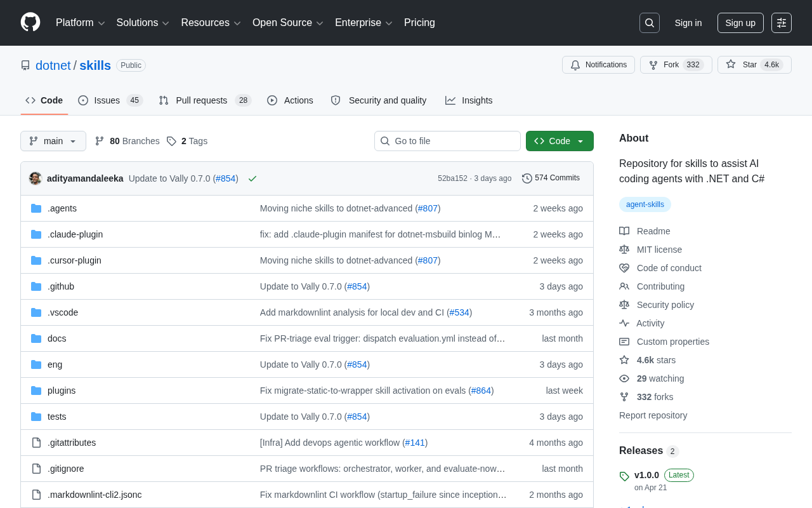Click the commit status green checkmark
Image resolution: width=812 pixels, height=508 pixels.
click(x=252, y=178)
